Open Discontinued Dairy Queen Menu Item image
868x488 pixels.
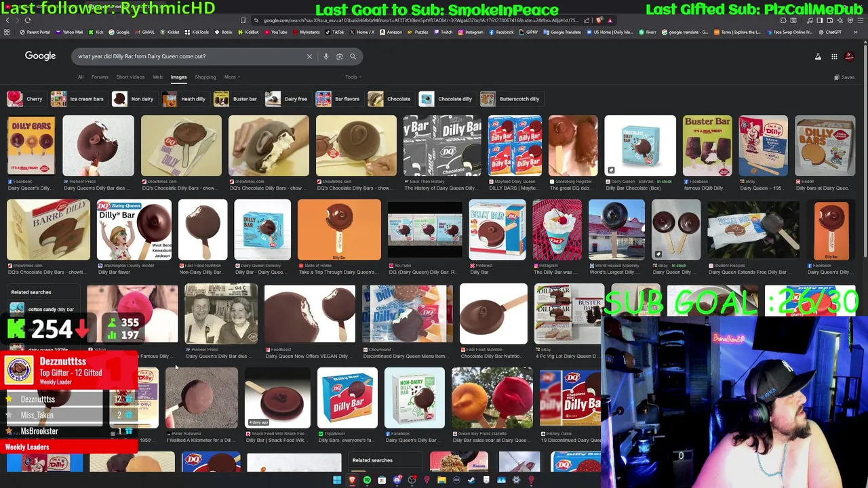click(x=407, y=314)
